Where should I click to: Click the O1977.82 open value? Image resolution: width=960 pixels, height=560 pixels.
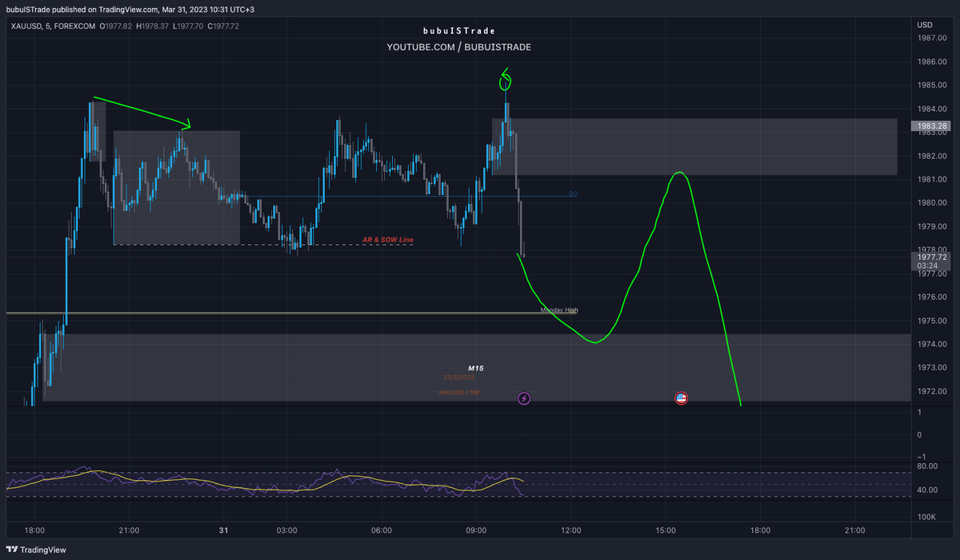coord(116,26)
